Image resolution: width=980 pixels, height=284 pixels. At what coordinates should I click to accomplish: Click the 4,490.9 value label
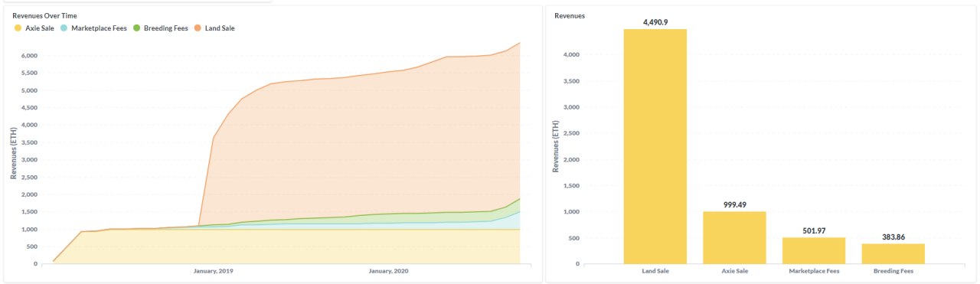click(655, 22)
